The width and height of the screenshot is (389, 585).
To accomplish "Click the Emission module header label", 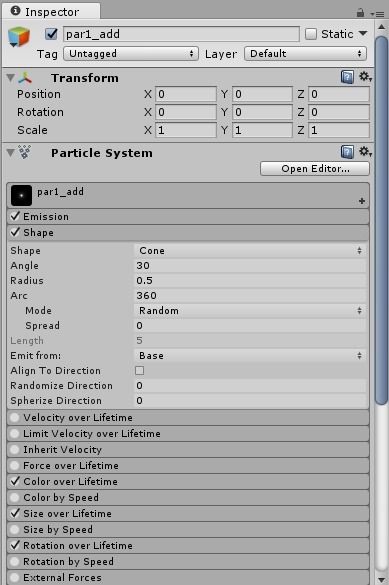I will (x=46, y=216).
